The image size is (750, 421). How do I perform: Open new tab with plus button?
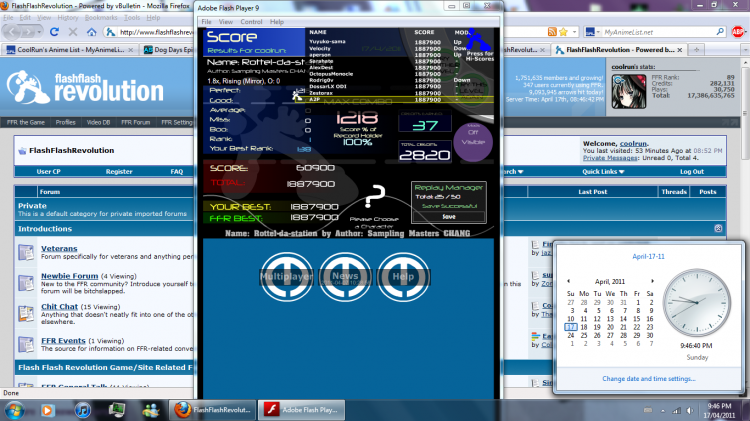(x=696, y=50)
